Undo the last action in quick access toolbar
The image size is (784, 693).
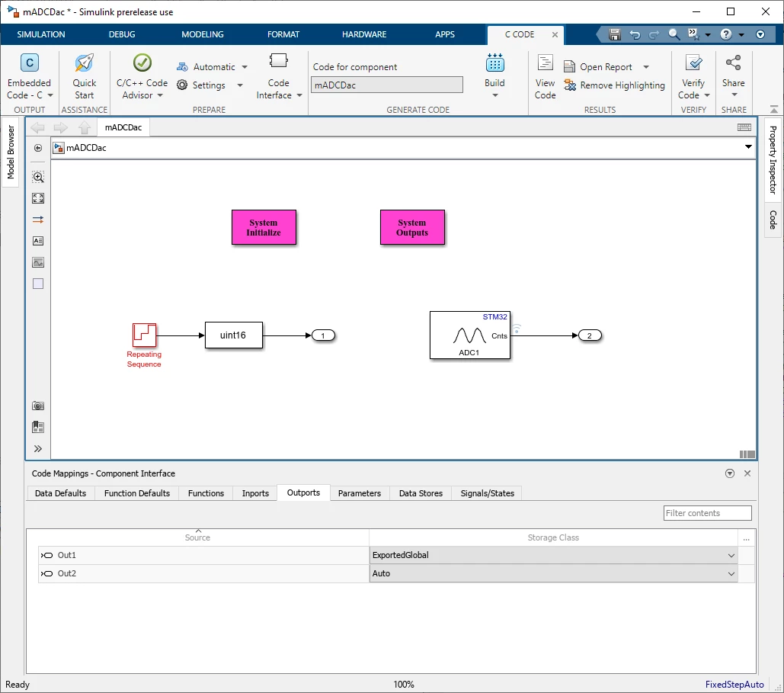[x=635, y=34]
